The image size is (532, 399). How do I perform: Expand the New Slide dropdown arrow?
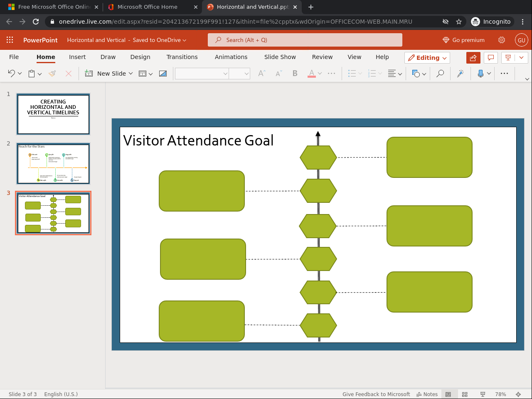pyautogui.click(x=131, y=74)
